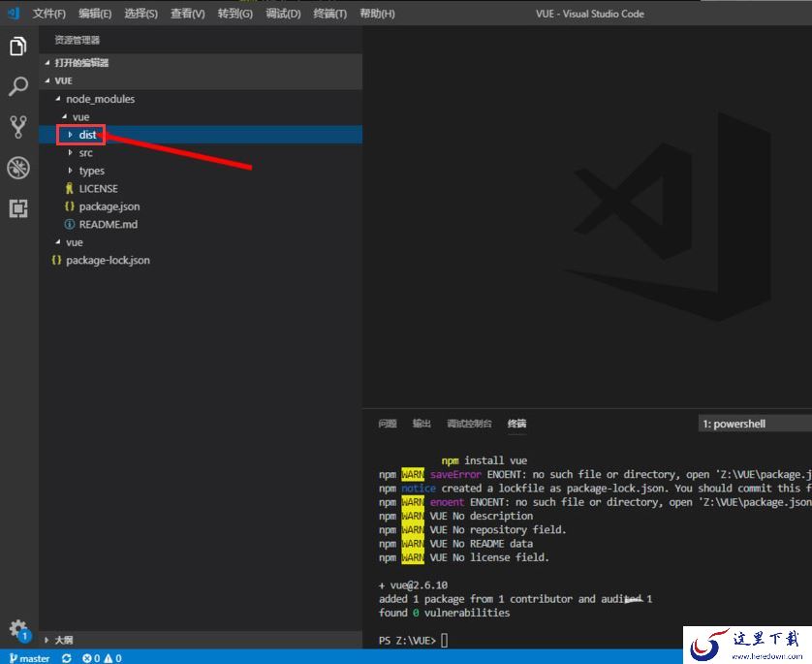The width and height of the screenshot is (812, 664).
Task: Collapse the node_modules folder
Action: coord(58,99)
